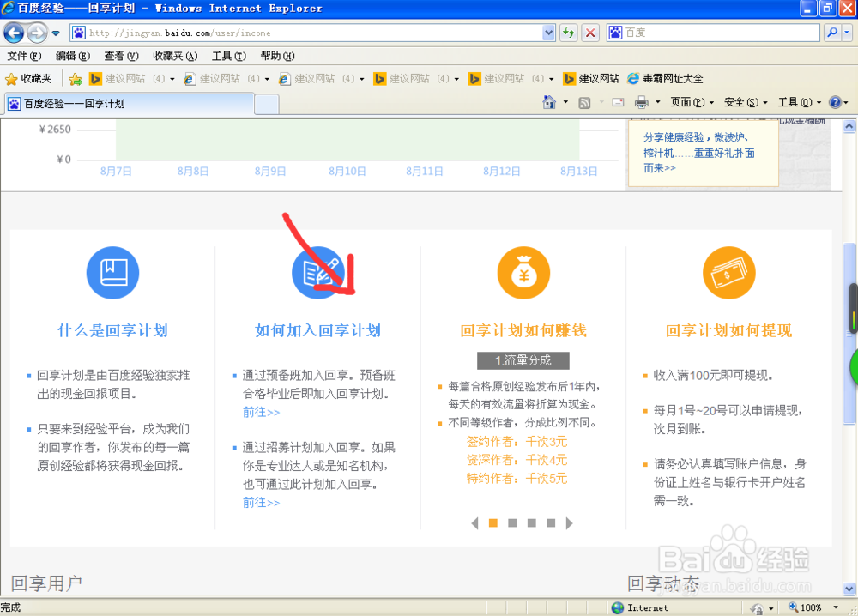Follow 前往>> link under 招募计划 paragraph
This screenshot has width=858, height=616.
click(262, 503)
